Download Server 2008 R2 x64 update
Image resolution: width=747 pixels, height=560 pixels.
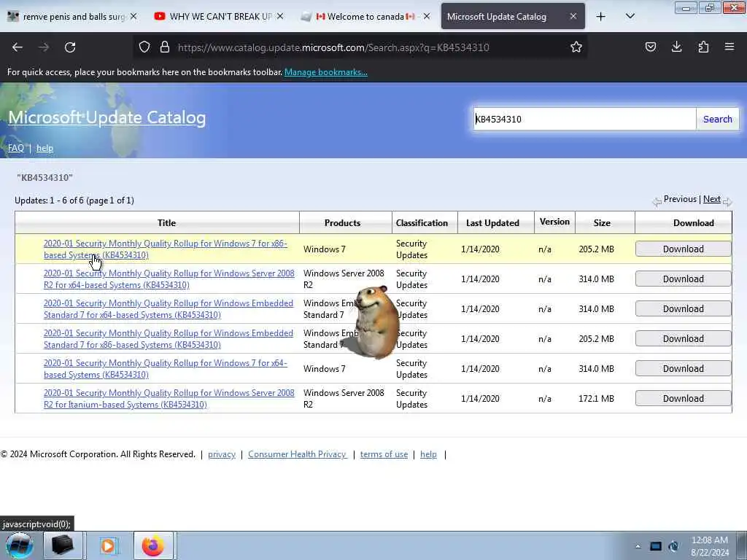[683, 279]
